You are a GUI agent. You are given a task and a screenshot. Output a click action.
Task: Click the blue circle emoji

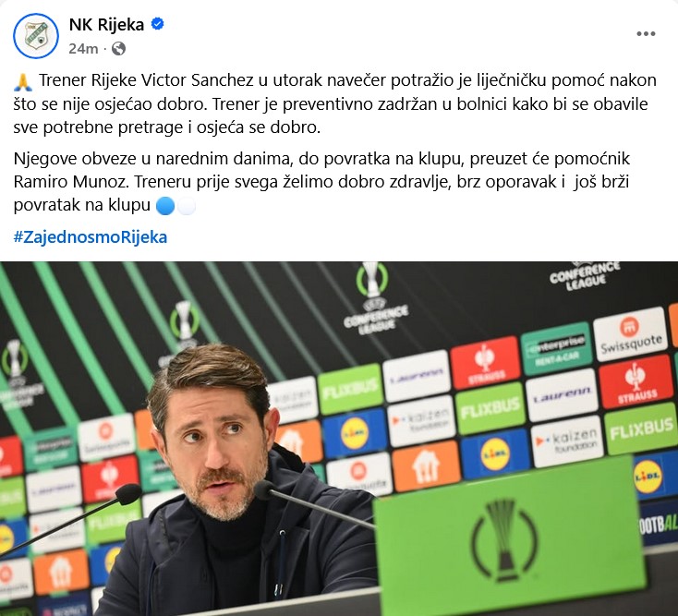coord(164,206)
